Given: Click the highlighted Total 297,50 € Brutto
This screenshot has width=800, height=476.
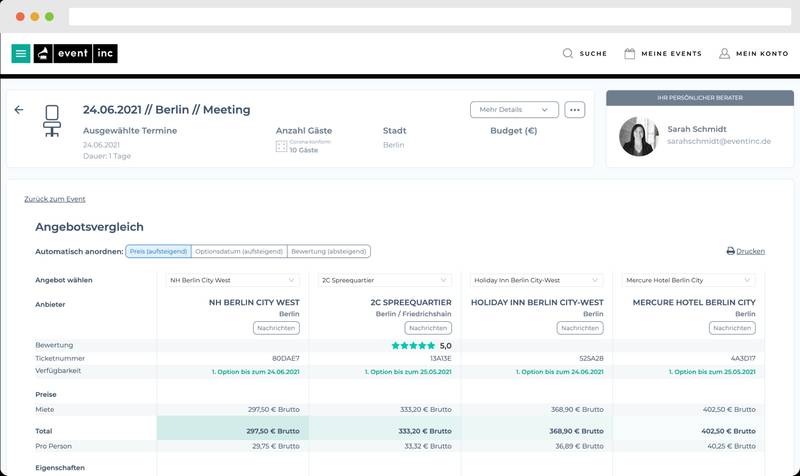Looking at the screenshot, I should point(273,431).
